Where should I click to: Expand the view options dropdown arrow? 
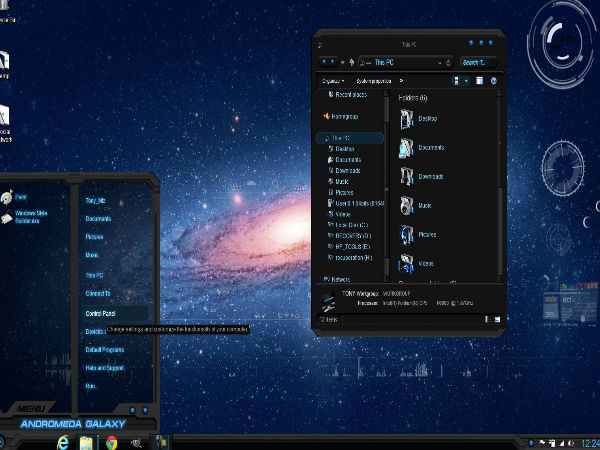click(x=466, y=81)
